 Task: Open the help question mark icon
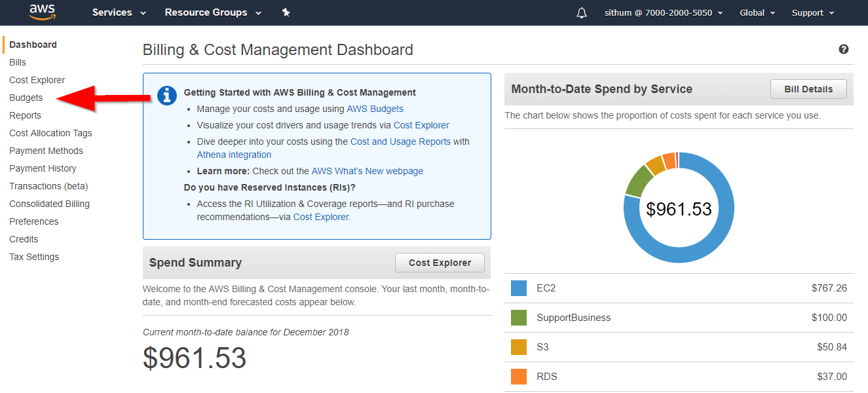(x=844, y=49)
